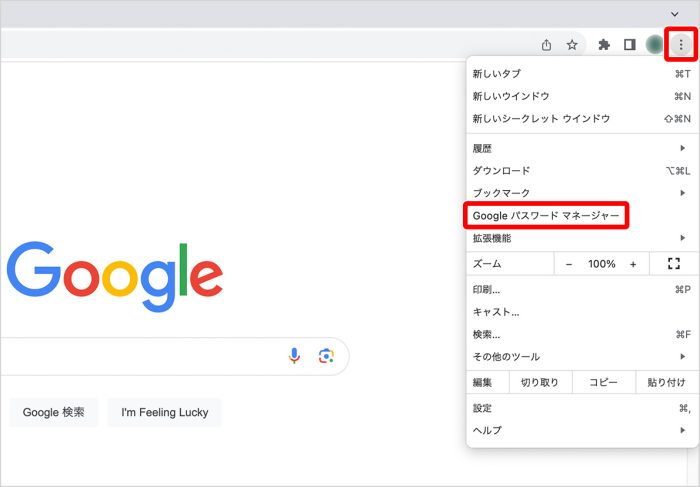Bookmark this page with star icon

(x=572, y=45)
